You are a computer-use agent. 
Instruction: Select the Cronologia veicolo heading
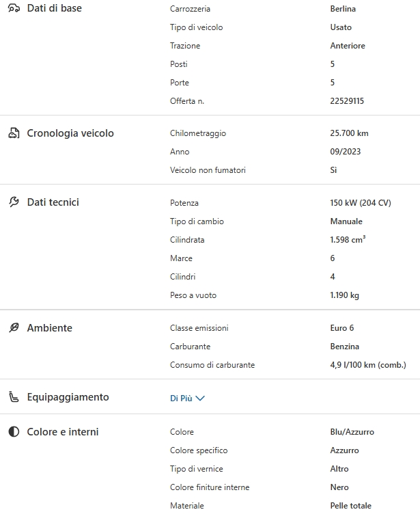70,133
